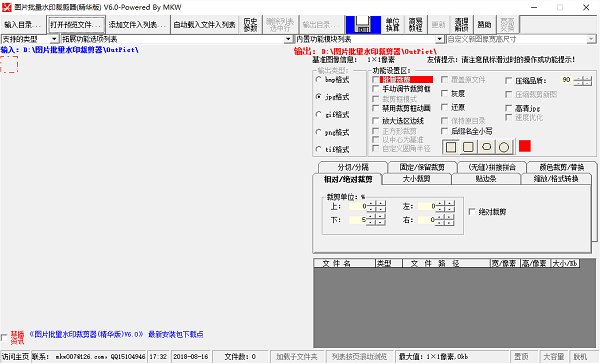
Task: Click the 左 crop value stepper
Action: 445,207
